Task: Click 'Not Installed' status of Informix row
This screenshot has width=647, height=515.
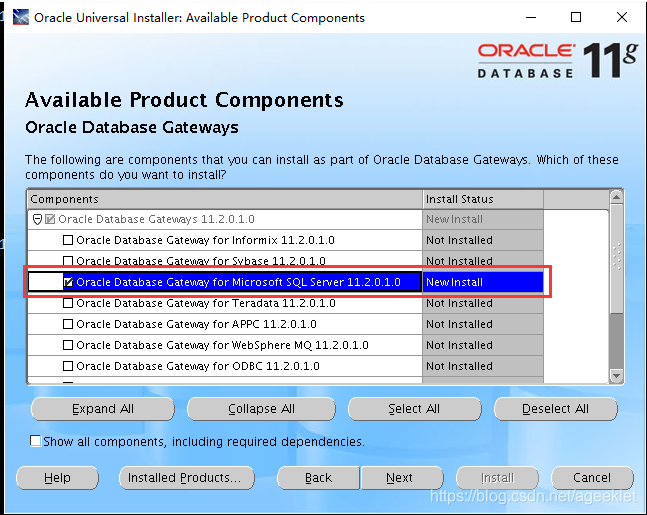Action: click(x=459, y=240)
